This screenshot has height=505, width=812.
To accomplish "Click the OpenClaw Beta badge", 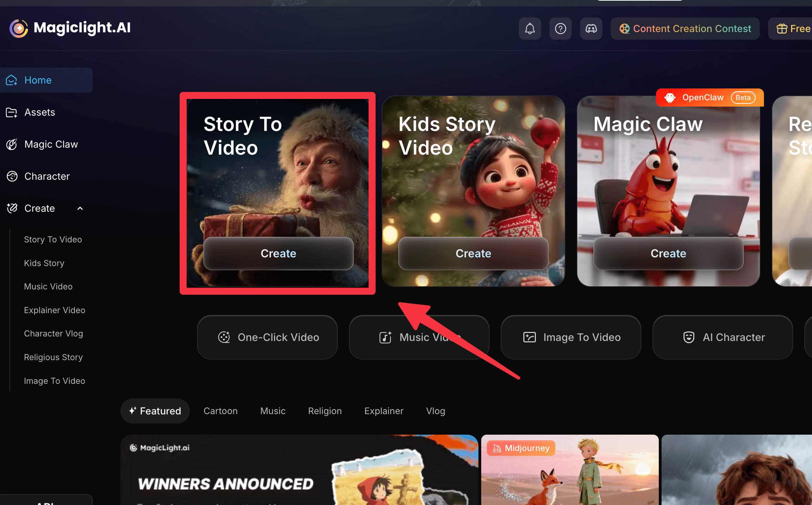I will click(x=709, y=98).
